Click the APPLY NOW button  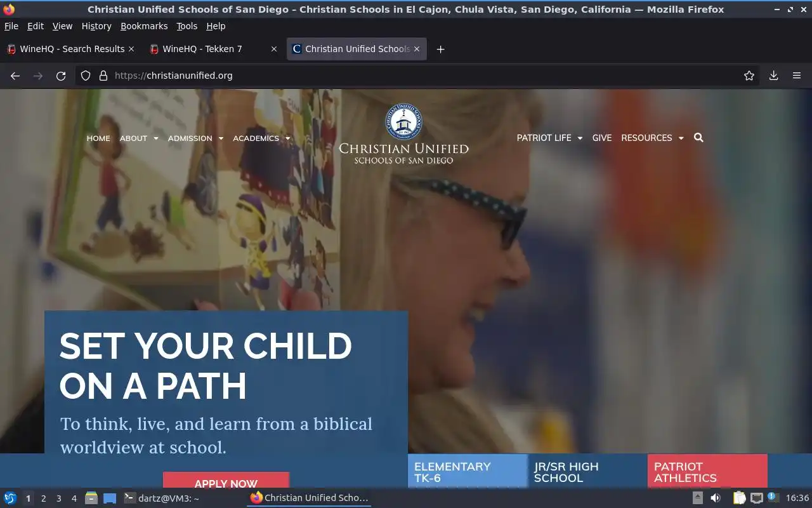coord(226,481)
